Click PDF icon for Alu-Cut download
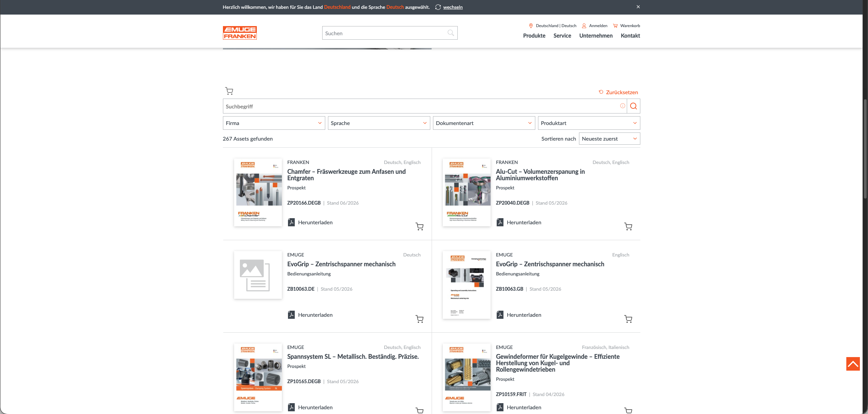 tap(500, 222)
